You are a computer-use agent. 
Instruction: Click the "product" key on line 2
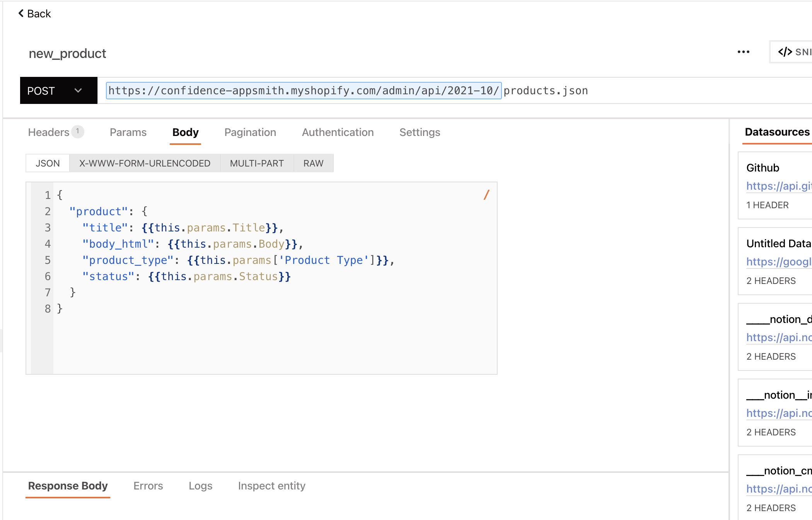tap(98, 211)
